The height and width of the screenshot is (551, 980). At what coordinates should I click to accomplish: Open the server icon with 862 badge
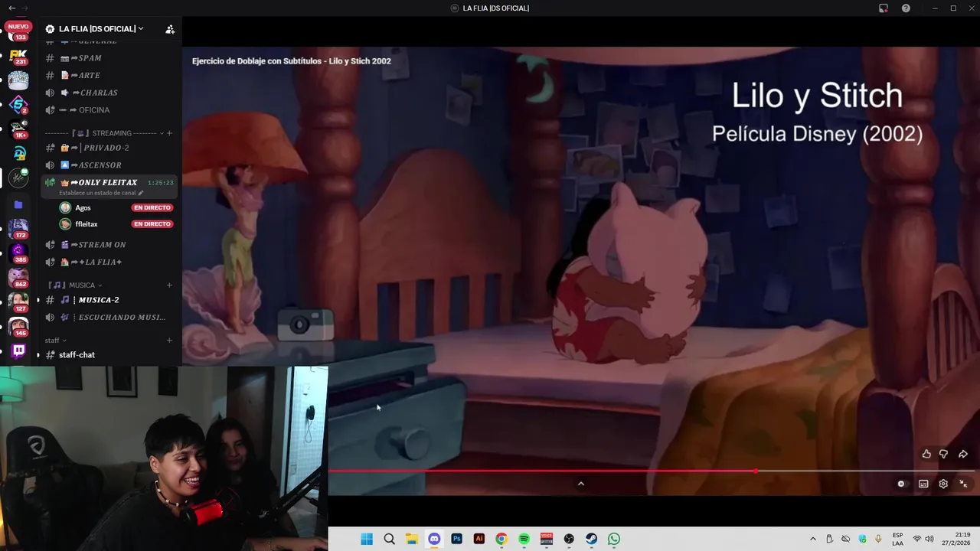pyautogui.click(x=18, y=278)
